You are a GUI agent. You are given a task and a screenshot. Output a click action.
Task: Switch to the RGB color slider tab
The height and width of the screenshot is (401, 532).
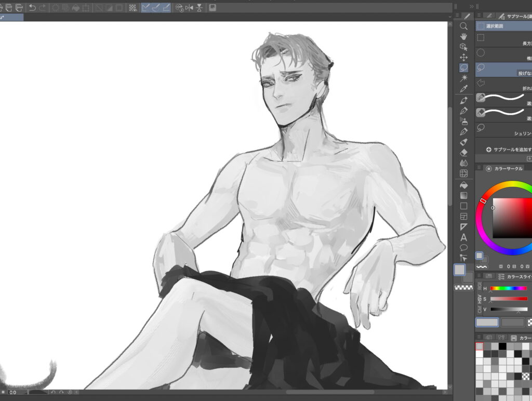(x=478, y=287)
